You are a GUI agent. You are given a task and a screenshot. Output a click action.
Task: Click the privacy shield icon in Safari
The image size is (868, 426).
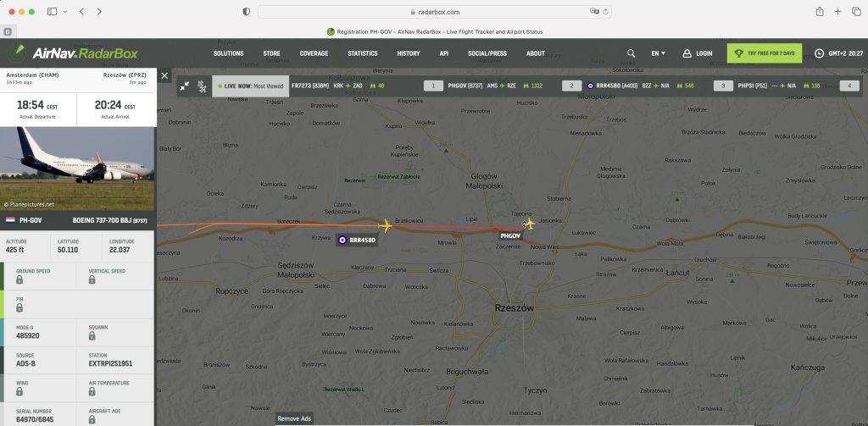pos(247,12)
